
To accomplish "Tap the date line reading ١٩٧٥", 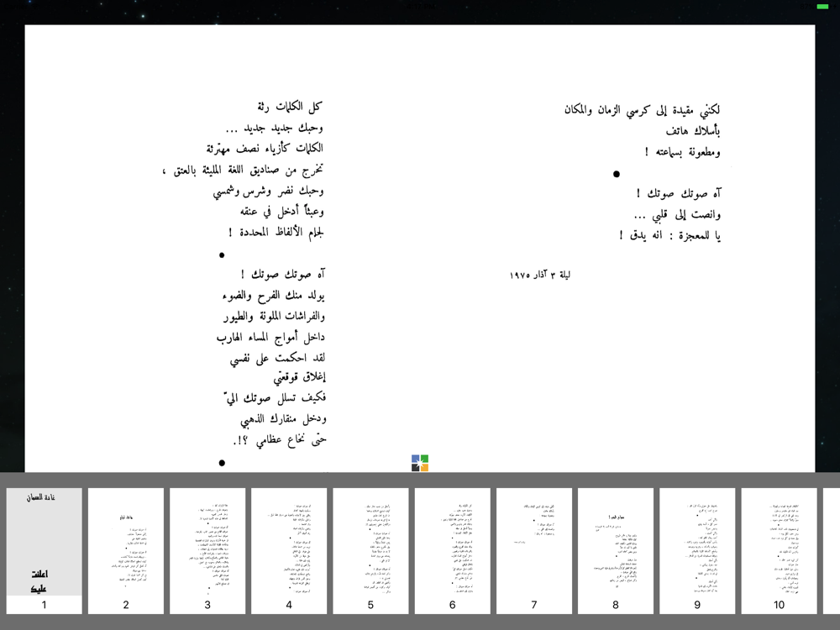I will 540,275.
